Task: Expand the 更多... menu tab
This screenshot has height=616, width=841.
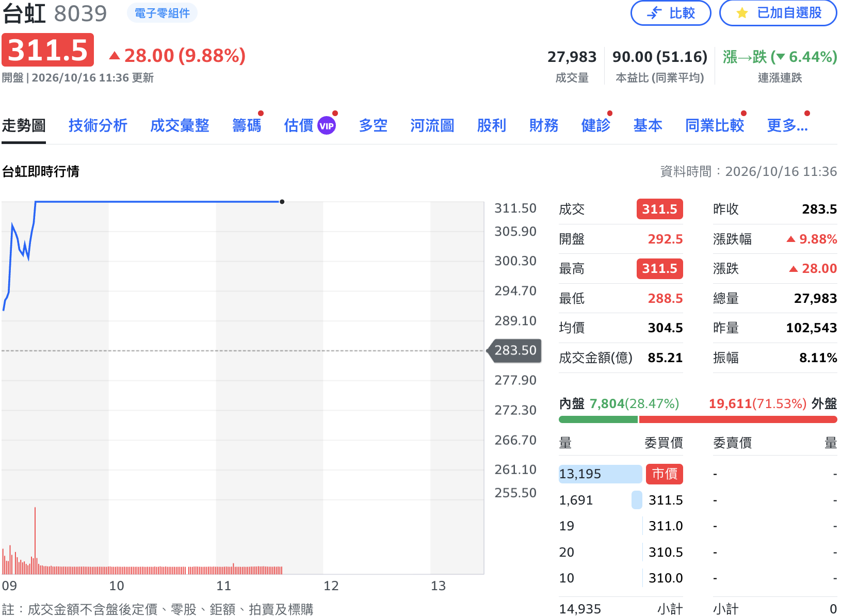Action: (x=787, y=125)
